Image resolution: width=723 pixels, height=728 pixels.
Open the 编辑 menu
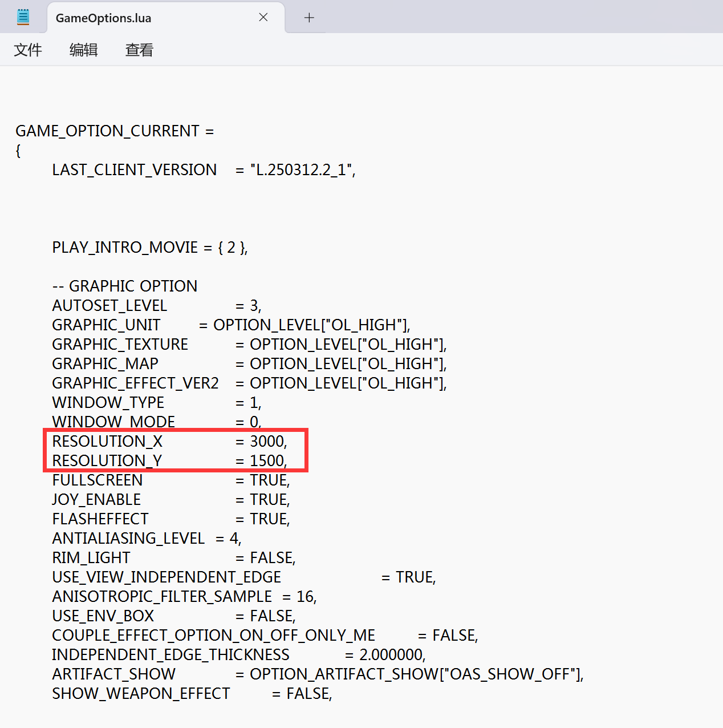[84, 50]
